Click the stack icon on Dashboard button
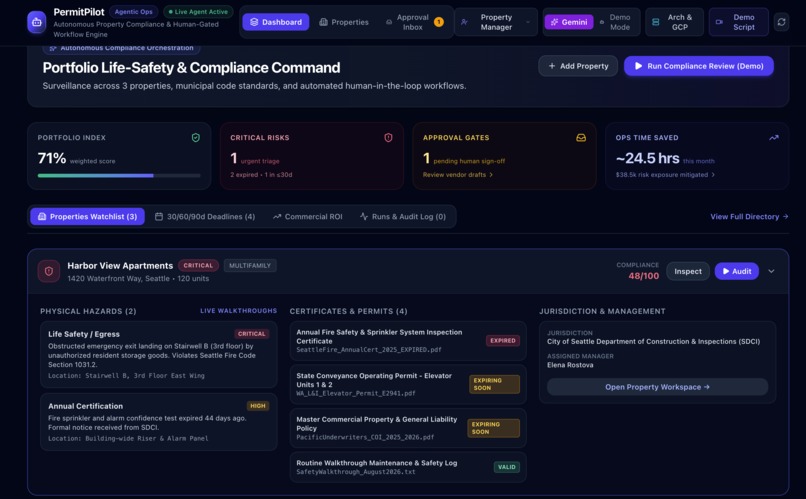 point(254,22)
